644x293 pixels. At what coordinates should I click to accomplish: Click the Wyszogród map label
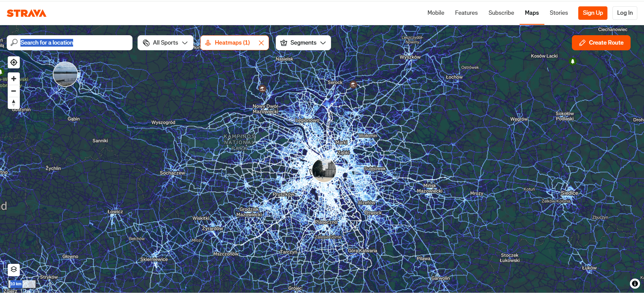tap(163, 122)
